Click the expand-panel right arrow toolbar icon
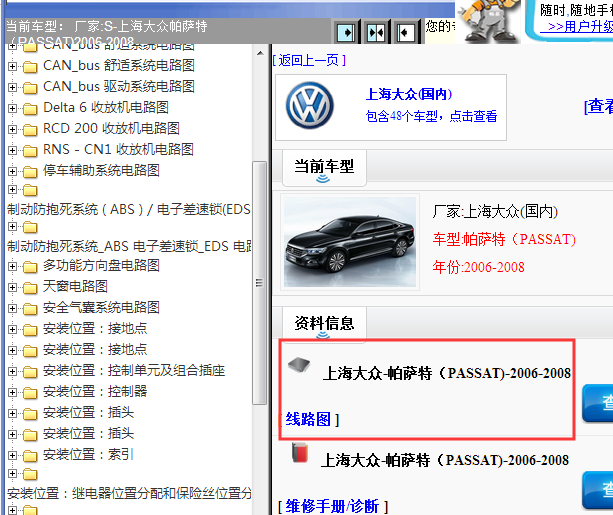The width and height of the screenshot is (613, 515). coord(346,32)
